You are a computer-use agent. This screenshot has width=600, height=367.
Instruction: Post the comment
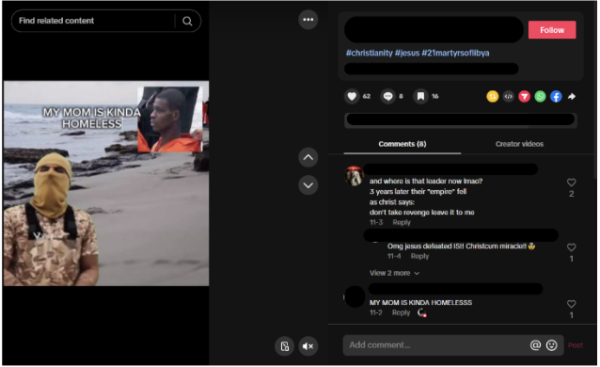(575, 345)
